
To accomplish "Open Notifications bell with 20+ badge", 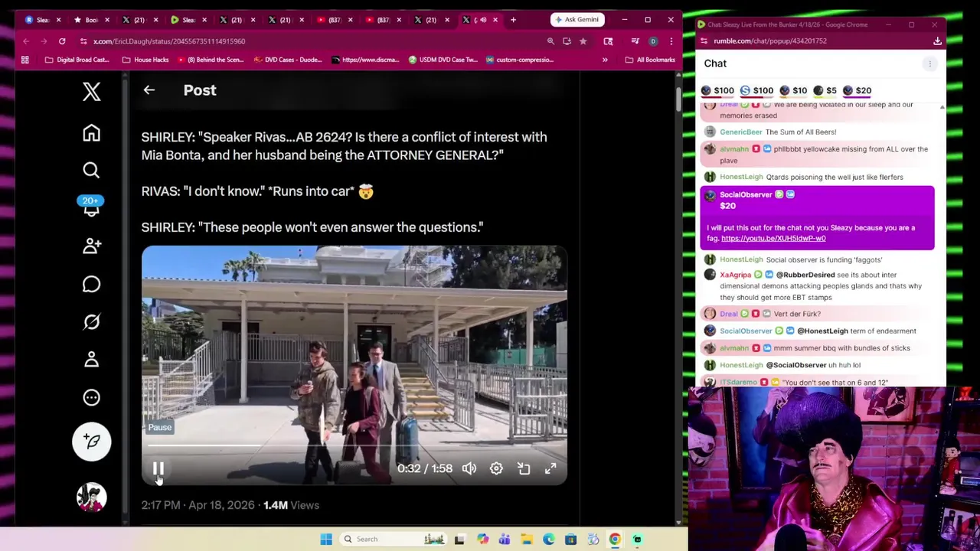I will pyautogui.click(x=91, y=207).
